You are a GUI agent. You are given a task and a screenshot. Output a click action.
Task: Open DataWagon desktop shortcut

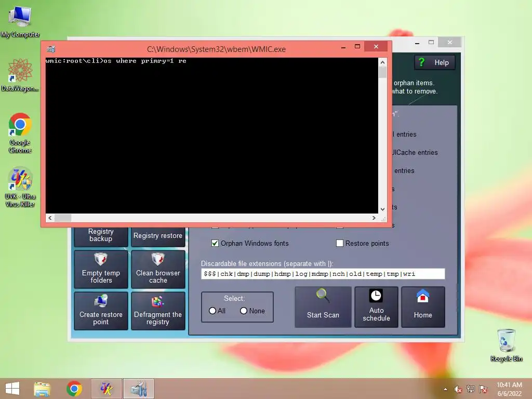coord(20,75)
